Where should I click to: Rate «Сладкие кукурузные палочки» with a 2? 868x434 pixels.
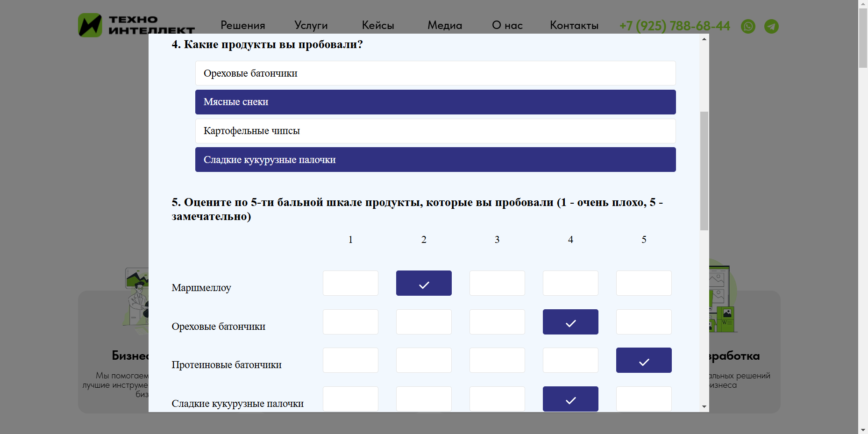[424, 398]
